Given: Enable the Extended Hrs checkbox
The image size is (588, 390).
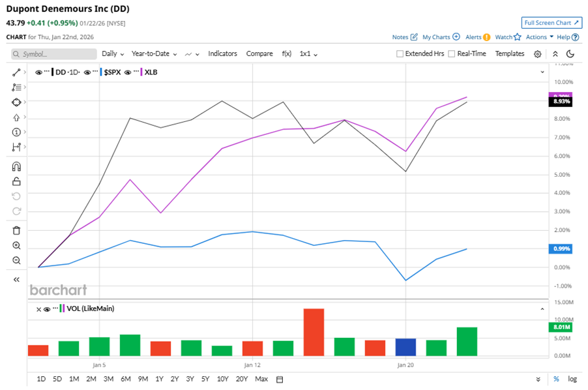Looking at the screenshot, I should (x=400, y=53).
